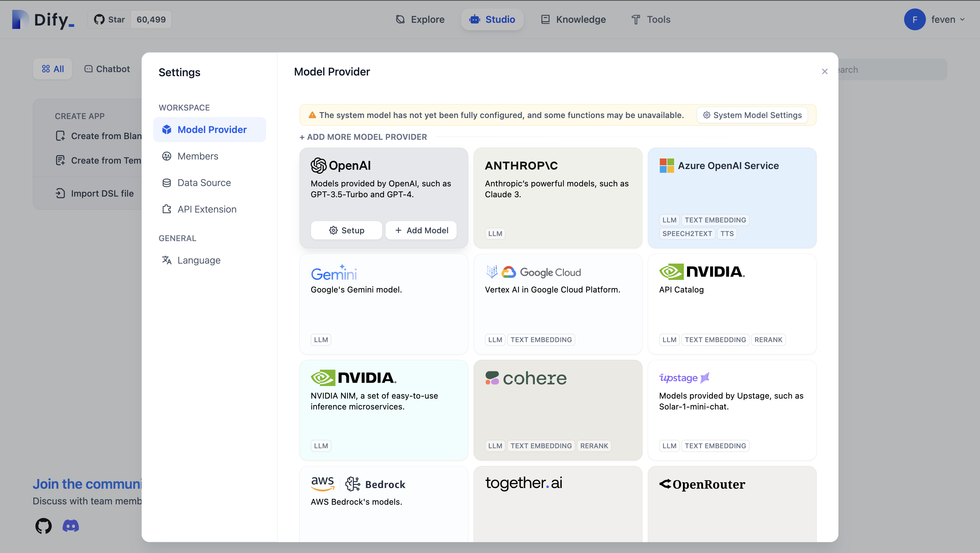Open the GitHub community icon at bottom left
Image resolution: width=980 pixels, height=553 pixels.
(x=43, y=526)
